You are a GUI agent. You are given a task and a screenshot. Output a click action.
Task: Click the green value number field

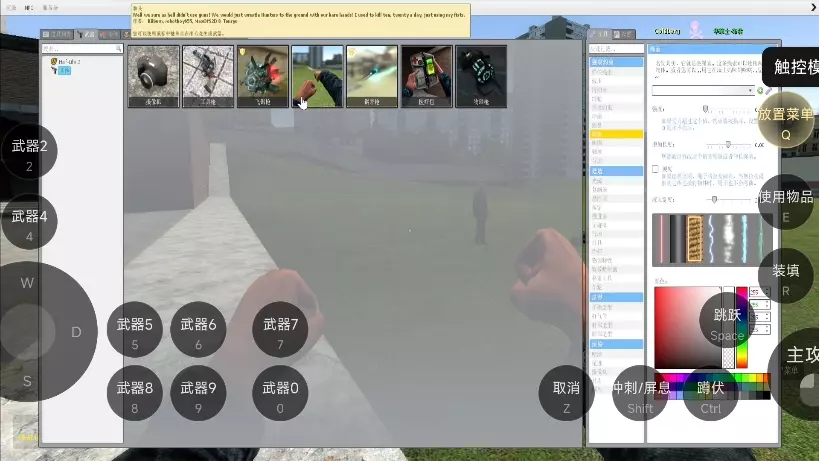[x=759, y=304]
